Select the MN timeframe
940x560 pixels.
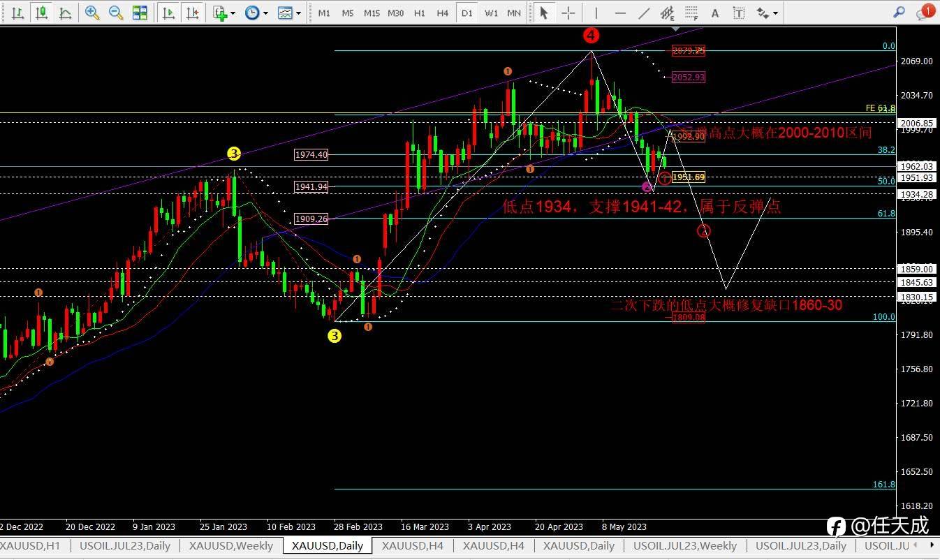(514, 13)
